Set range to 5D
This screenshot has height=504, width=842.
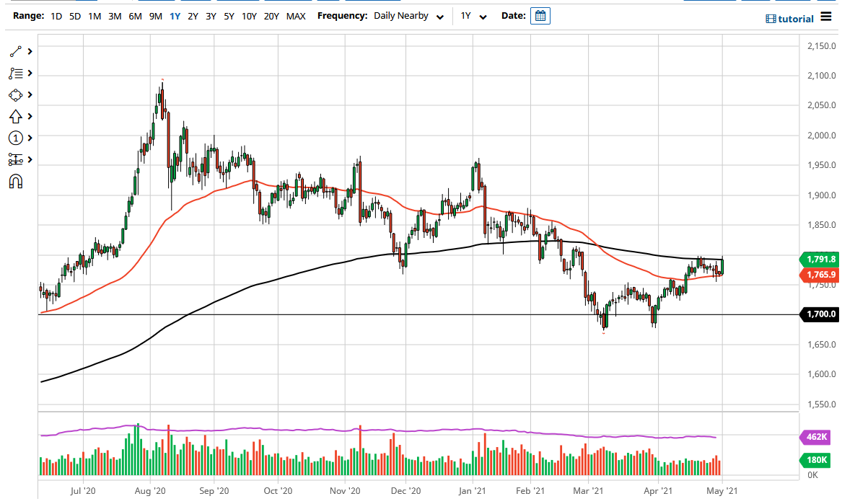[75, 16]
